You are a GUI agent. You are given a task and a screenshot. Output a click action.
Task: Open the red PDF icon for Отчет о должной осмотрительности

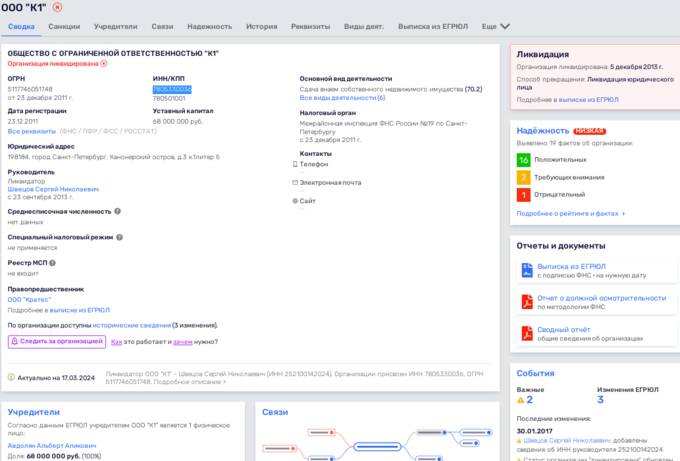527,302
